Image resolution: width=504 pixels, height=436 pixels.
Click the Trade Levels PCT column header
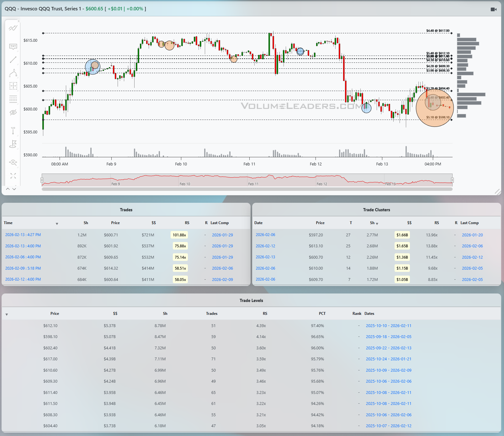[322, 314]
